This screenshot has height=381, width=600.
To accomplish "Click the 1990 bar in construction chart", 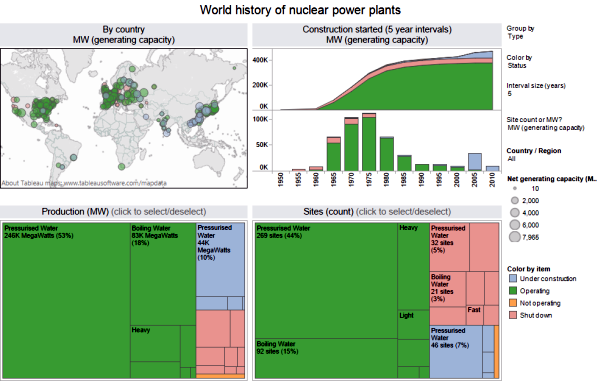I will 422,168.
